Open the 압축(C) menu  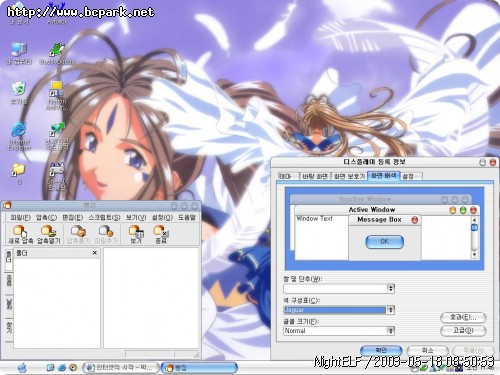click(x=47, y=217)
